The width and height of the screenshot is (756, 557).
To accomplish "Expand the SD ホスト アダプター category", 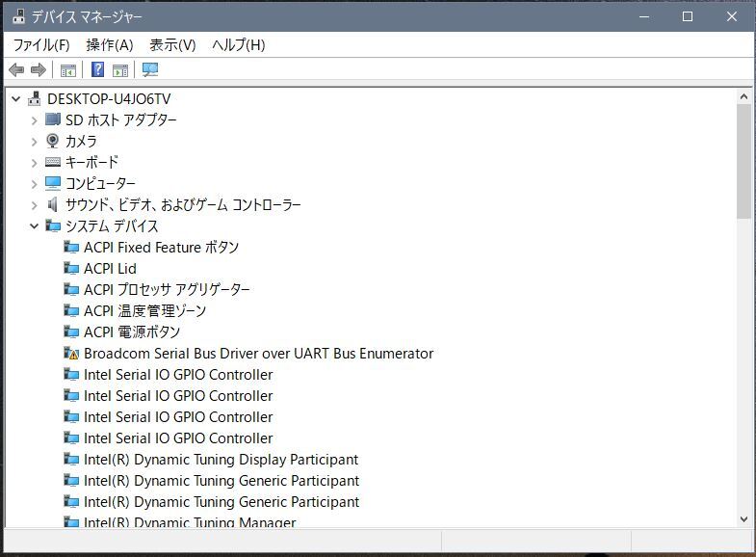I will pos(35,120).
